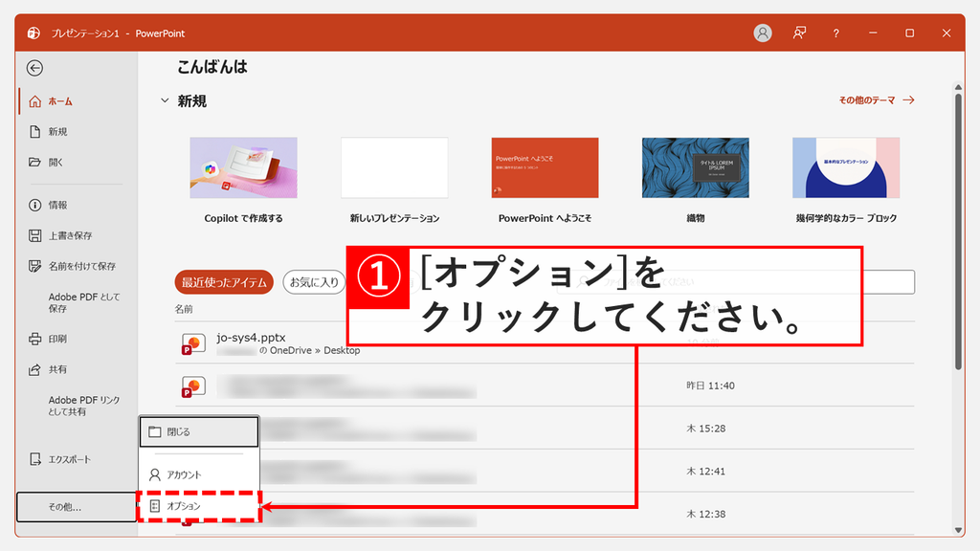Click the user account avatar in title bar

tap(763, 33)
